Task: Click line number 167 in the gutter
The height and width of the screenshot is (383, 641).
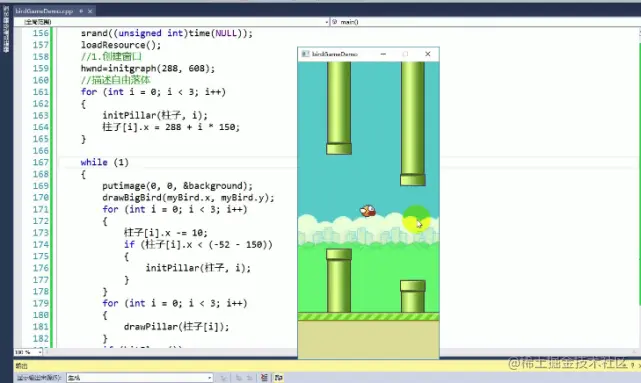Action: click(x=40, y=162)
